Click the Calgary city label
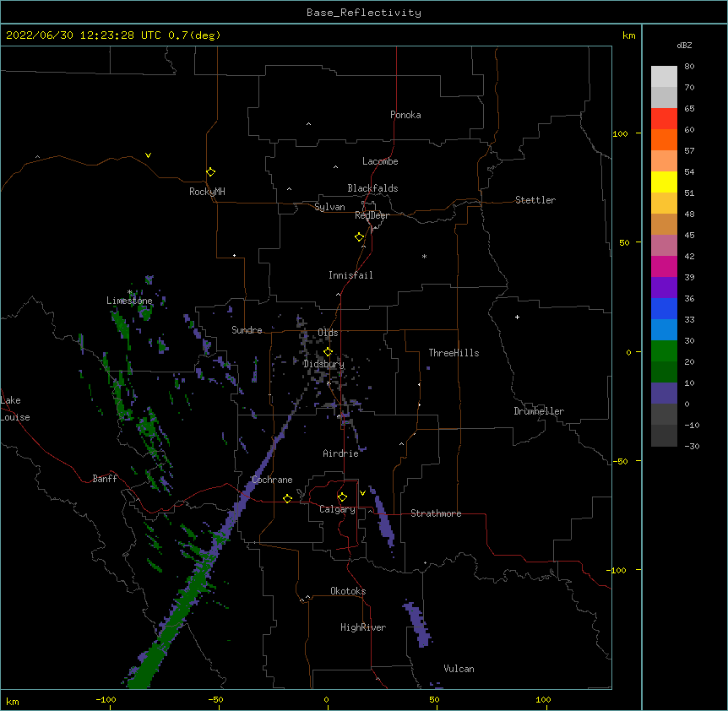Screen dimensions: 728x711 (338, 509)
